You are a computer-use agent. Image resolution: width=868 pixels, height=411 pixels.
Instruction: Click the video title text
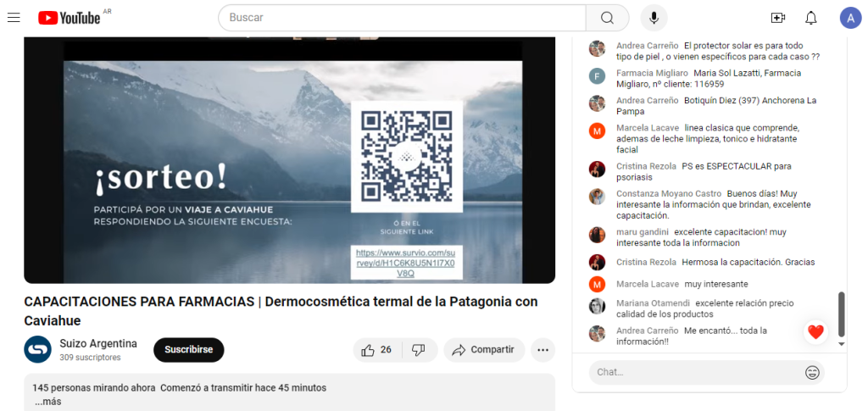281,311
